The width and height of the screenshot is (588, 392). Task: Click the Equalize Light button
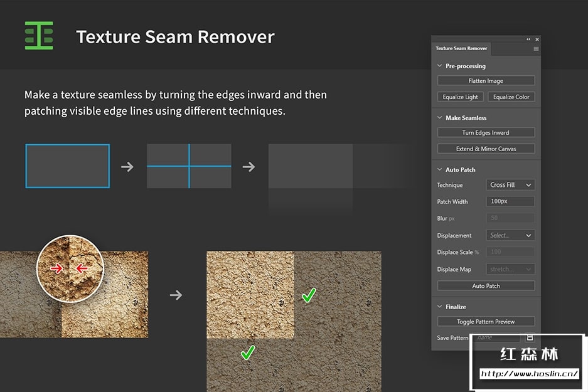click(460, 97)
